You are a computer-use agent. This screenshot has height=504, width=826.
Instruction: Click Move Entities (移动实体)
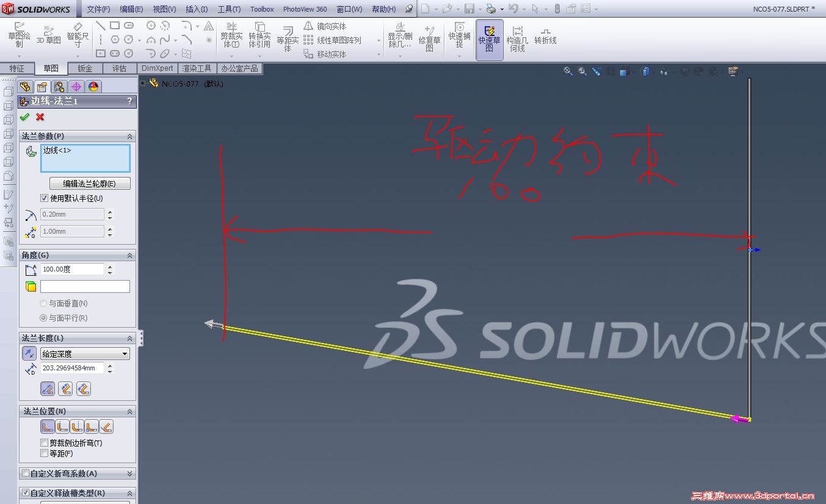pos(324,54)
